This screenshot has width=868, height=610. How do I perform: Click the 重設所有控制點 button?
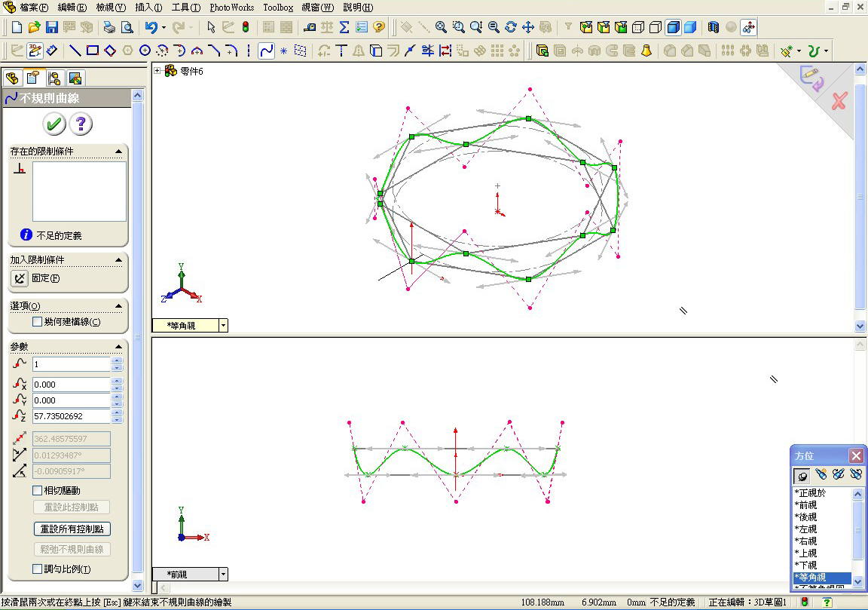click(x=72, y=529)
